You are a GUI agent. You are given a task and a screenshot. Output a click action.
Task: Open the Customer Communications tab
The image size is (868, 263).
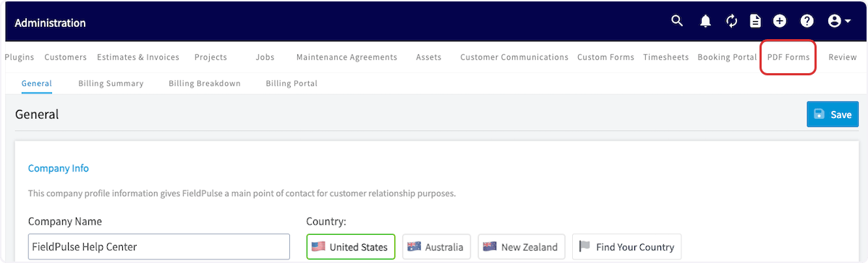tap(514, 57)
